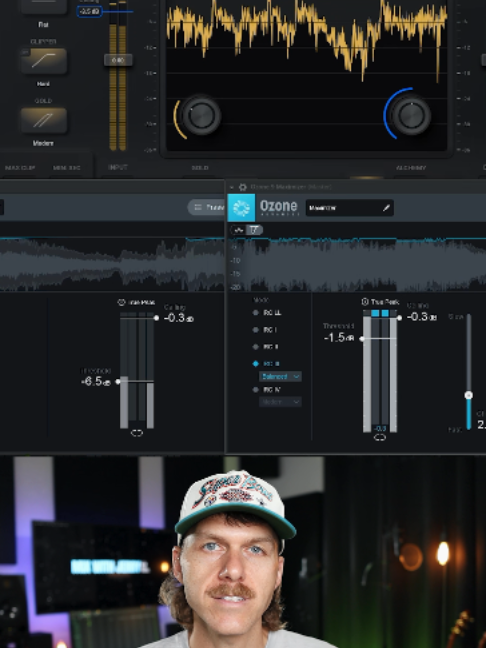Viewport: 486px width, 648px height.
Task: Select the Hard clipper curve button
Action: click(x=43, y=61)
